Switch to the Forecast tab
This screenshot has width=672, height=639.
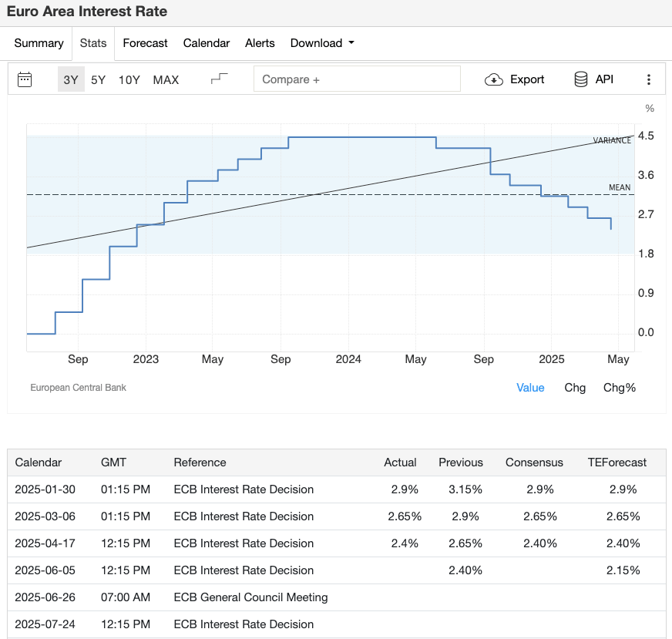coord(145,43)
